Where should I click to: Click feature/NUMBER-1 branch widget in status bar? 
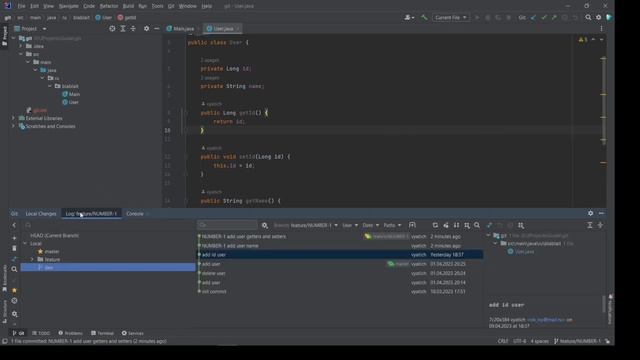pyautogui.click(x=578, y=341)
